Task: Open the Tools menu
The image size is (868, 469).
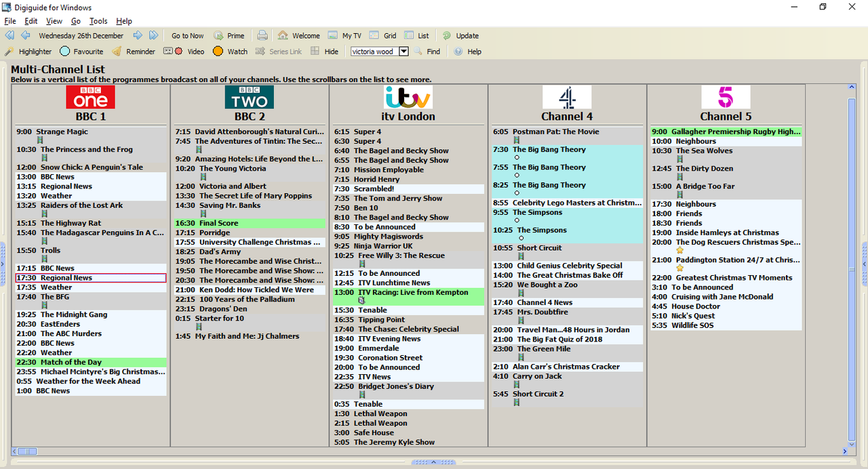Action: [98, 21]
